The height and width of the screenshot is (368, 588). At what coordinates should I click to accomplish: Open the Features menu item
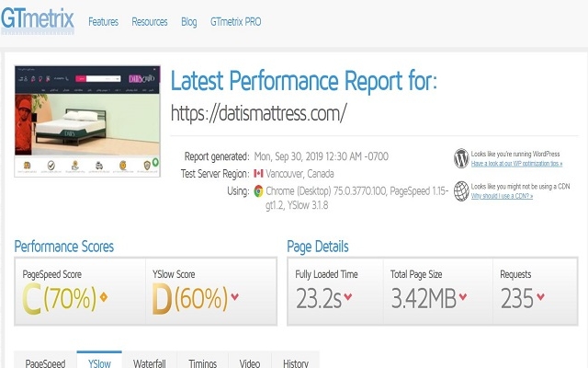click(x=103, y=22)
